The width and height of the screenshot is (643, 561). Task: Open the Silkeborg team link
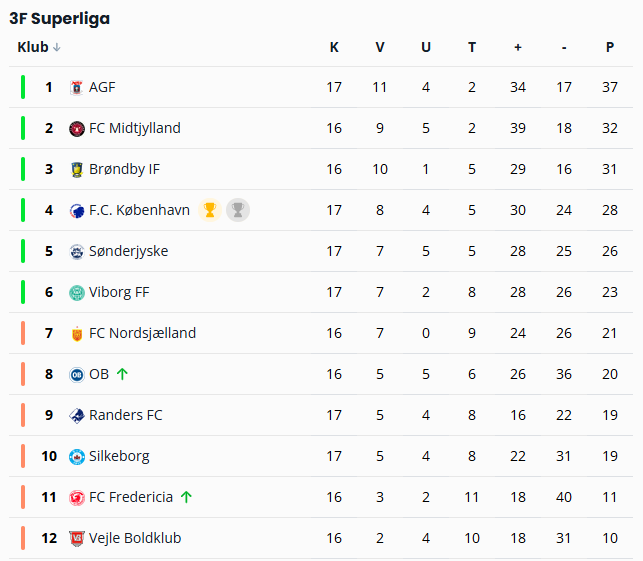(x=119, y=456)
